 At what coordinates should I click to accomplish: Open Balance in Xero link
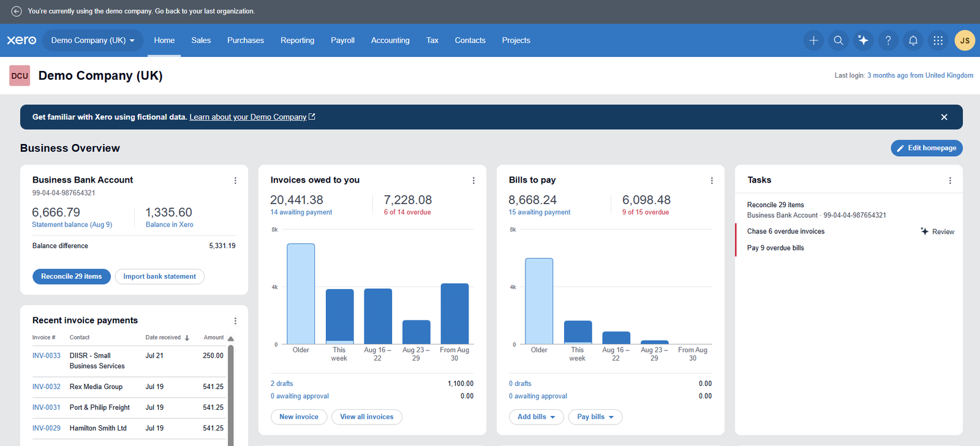pos(170,225)
